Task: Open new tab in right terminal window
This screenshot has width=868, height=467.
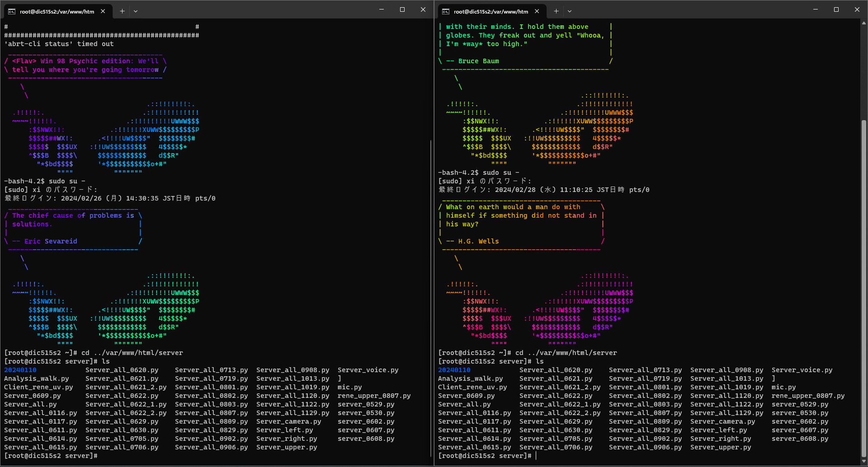Action: (x=556, y=11)
